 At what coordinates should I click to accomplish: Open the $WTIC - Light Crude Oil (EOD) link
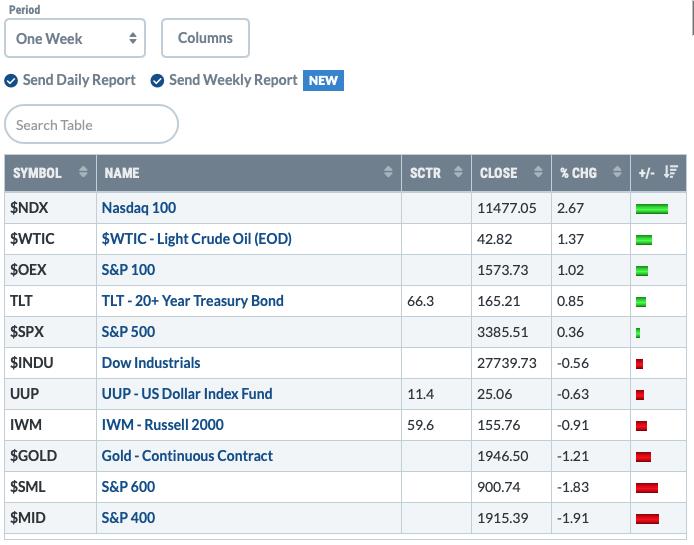(x=197, y=239)
